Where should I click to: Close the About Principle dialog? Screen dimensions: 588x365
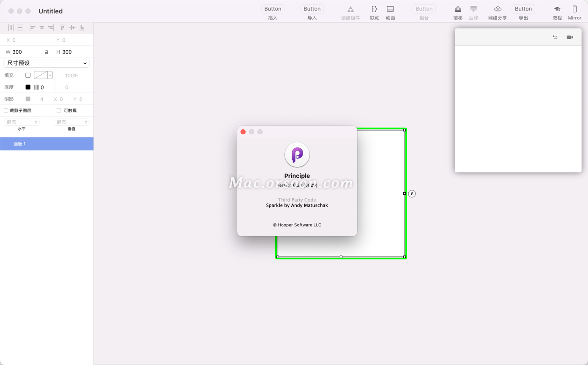coord(243,132)
